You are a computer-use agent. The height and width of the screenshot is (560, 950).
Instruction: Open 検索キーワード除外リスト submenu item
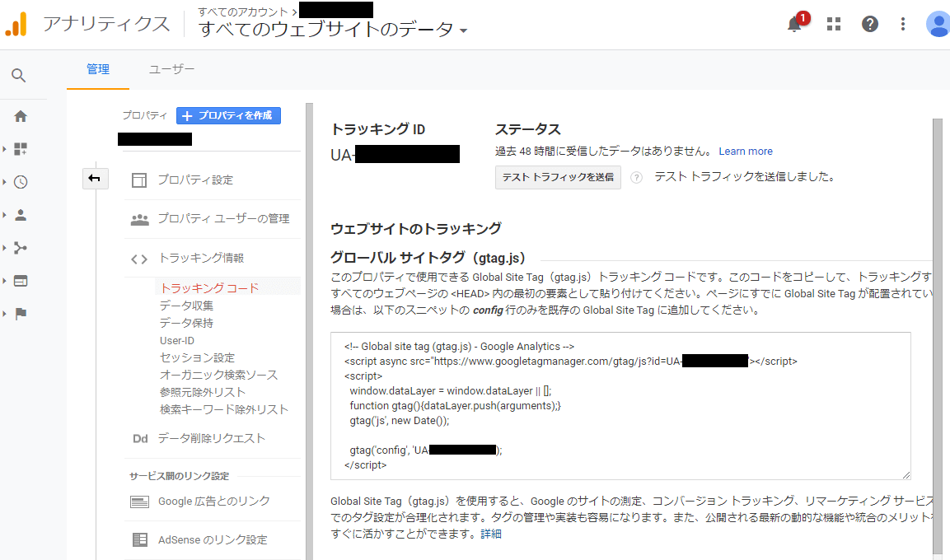224,410
